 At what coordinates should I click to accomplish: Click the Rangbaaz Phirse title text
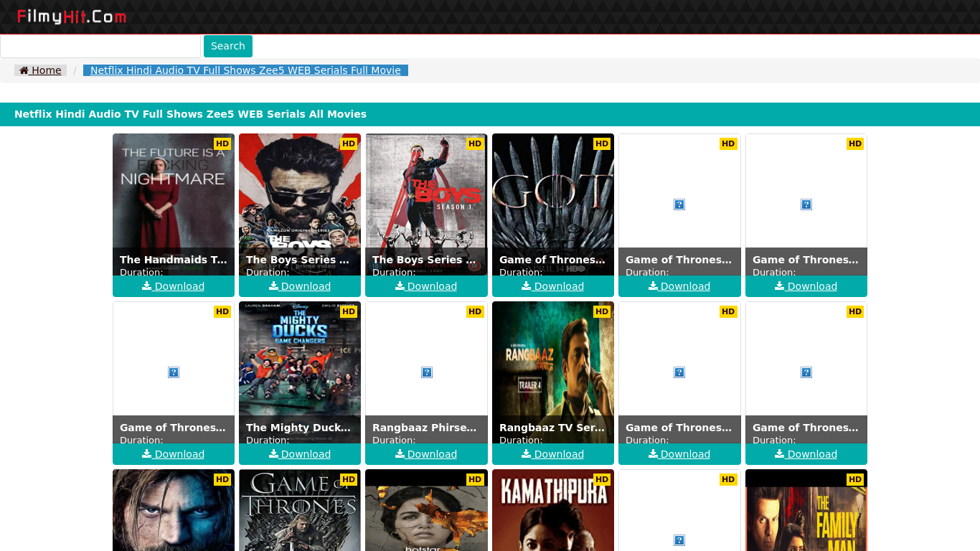tap(425, 428)
